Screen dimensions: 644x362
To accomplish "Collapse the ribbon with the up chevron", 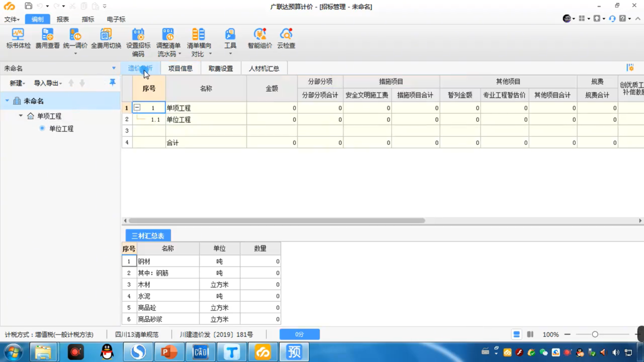I will click(638, 19).
